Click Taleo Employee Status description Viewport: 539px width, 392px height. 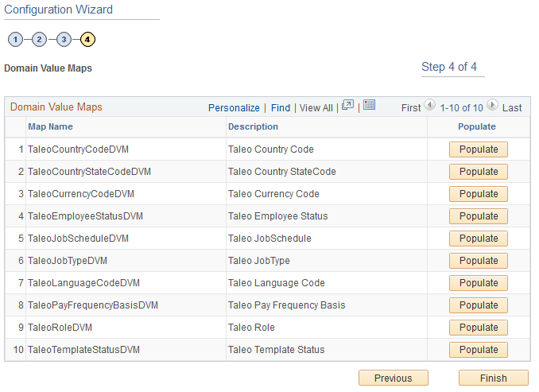[x=278, y=216]
